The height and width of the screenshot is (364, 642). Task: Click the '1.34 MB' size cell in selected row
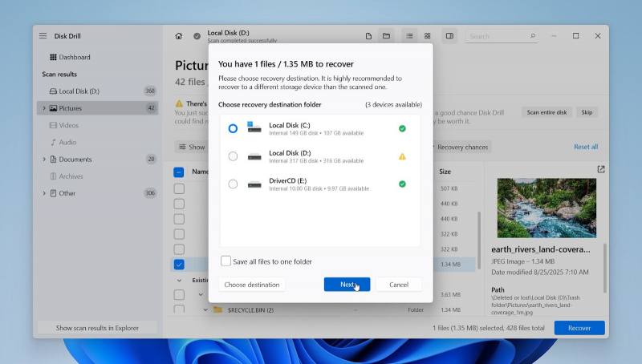[450, 265]
